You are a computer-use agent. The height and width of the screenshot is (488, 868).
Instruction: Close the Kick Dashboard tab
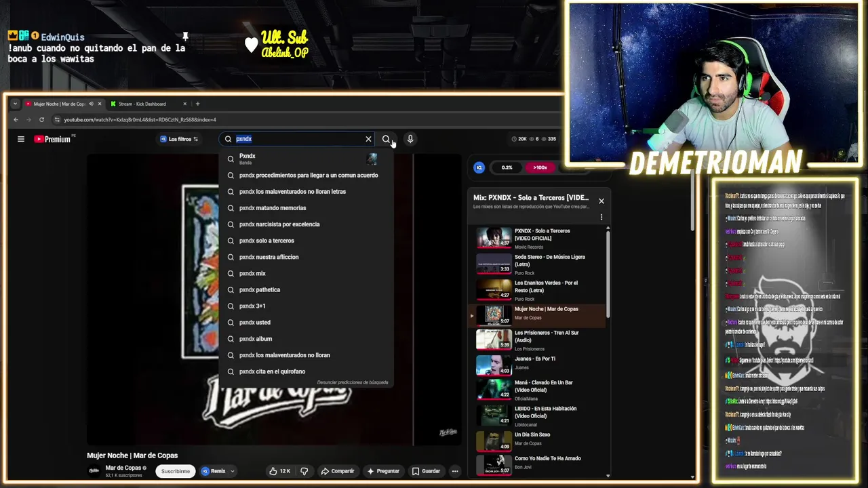coord(184,104)
